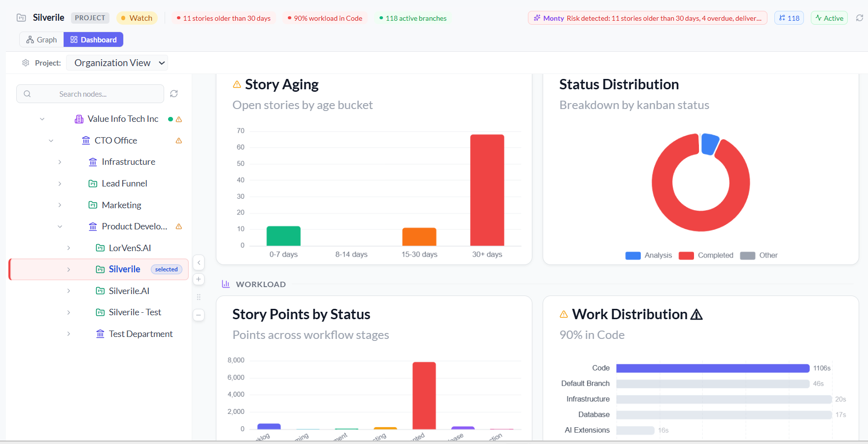The width and height of the screenshot is (868, 444).
Task: Click the CTO Office department icon
Action: pos(86,141)
